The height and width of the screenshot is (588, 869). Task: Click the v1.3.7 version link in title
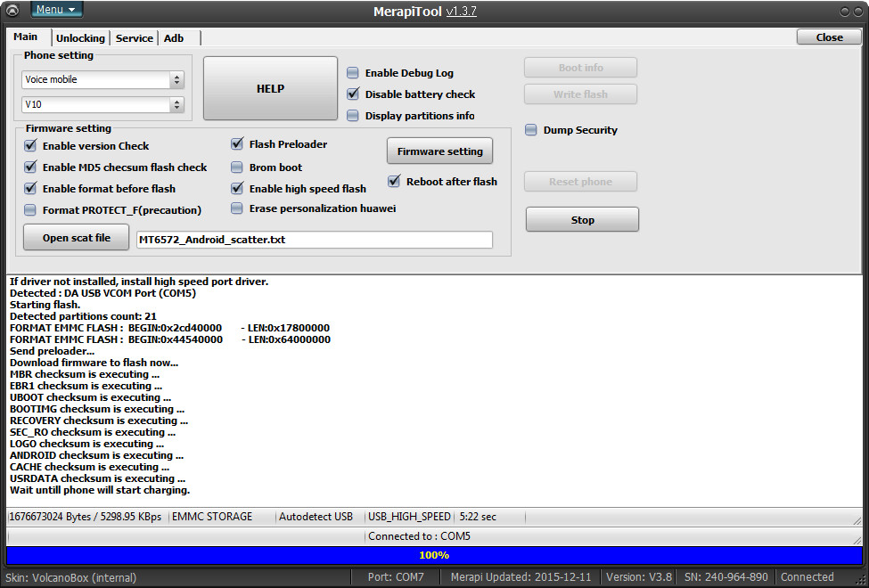(x=461, y=11)
